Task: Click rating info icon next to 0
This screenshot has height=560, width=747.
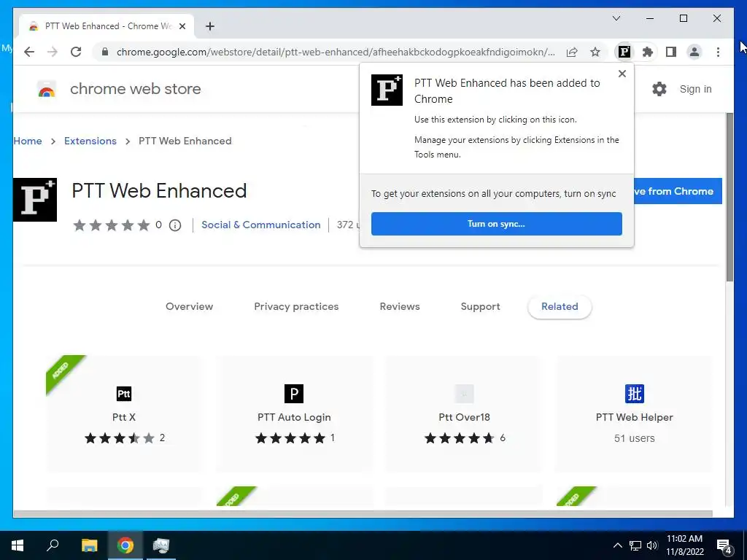Action: coord(175,225)
